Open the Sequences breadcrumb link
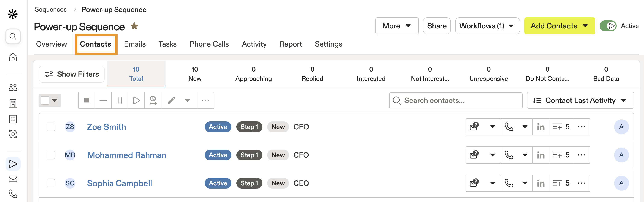Image resolution: width=644 pixels, height=202 pixels. click(x=51, y=9)
